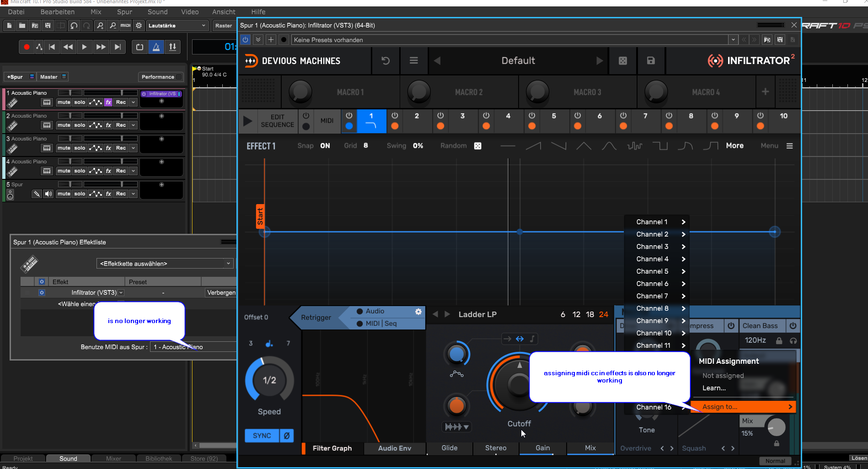Image resolution: width=868 pixels, height=469 pixels.
Task: Zoom out with magnifier minus icon
Action: [113, 26]
